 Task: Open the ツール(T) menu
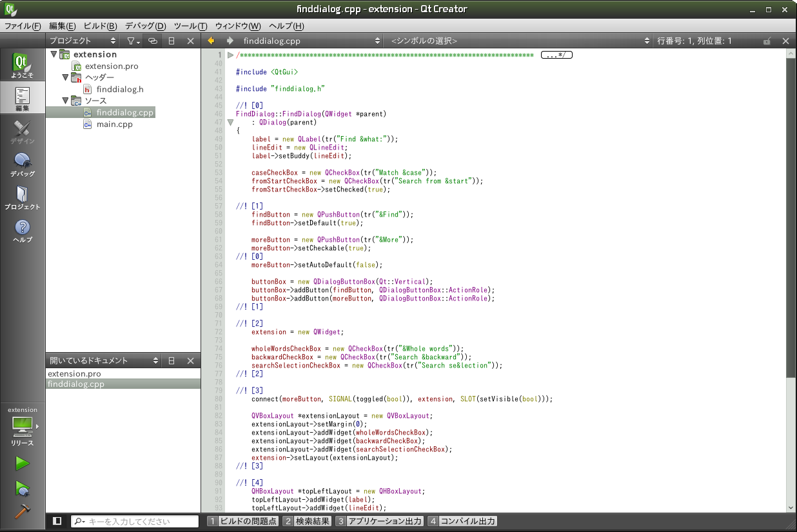[190, 26]
